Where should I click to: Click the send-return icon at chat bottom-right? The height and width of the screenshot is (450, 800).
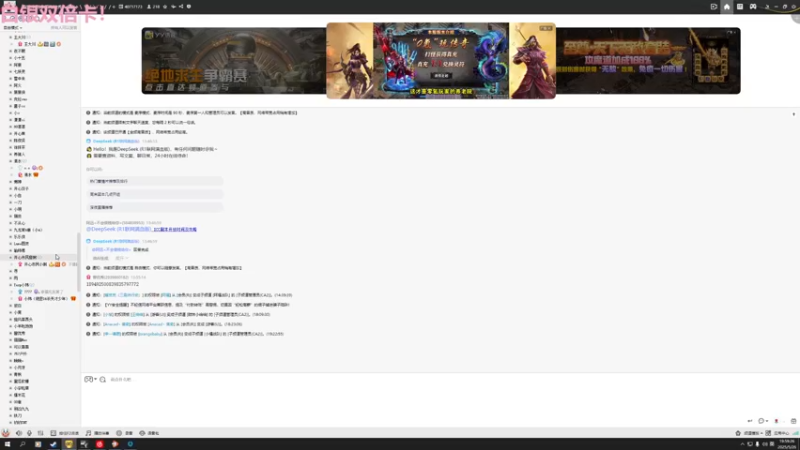pos(750,421)
